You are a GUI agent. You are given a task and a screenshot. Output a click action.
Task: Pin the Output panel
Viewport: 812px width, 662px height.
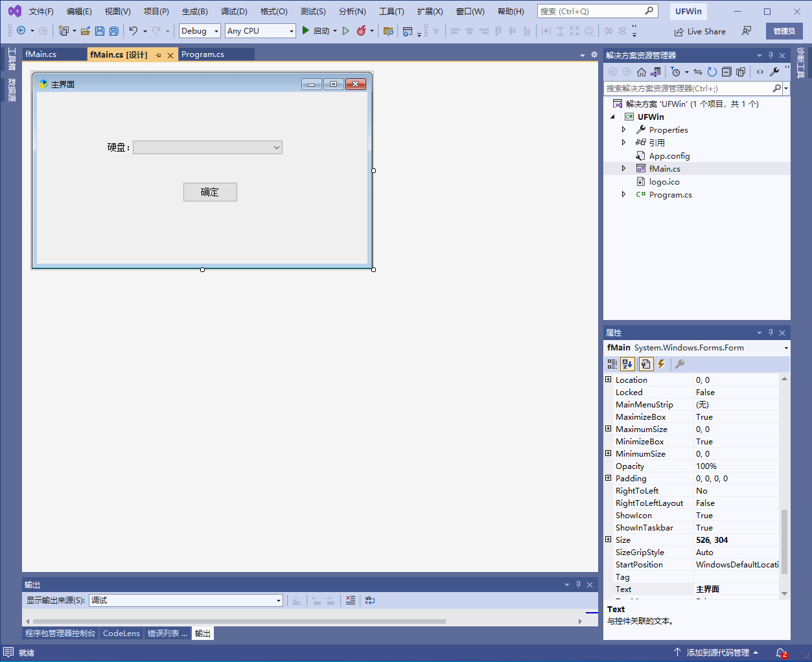click(x=578, y=584)
